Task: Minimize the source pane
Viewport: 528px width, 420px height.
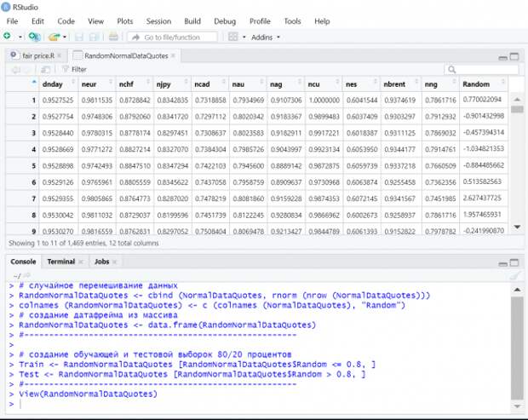Action: pyautogui.click(x=502, y=57)
